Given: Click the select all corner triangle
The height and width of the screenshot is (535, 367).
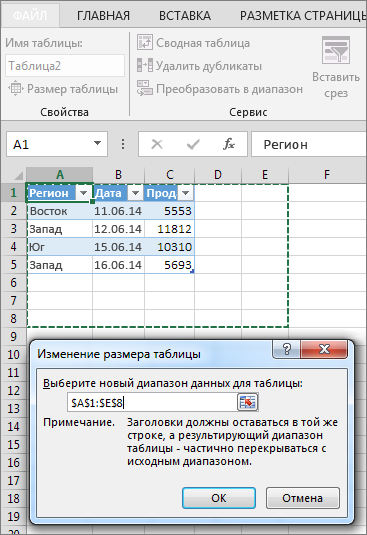Looking at the screenshot, I should click(x=18, y=175).
